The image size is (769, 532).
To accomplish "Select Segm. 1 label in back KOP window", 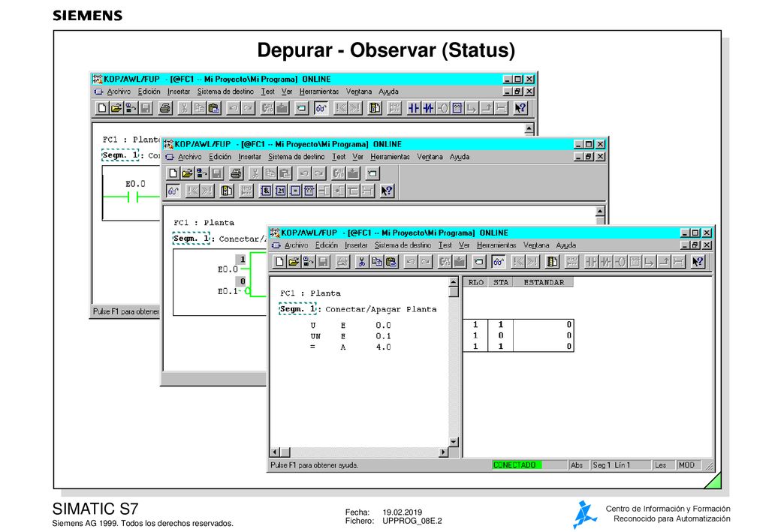I will click(121, 155).
